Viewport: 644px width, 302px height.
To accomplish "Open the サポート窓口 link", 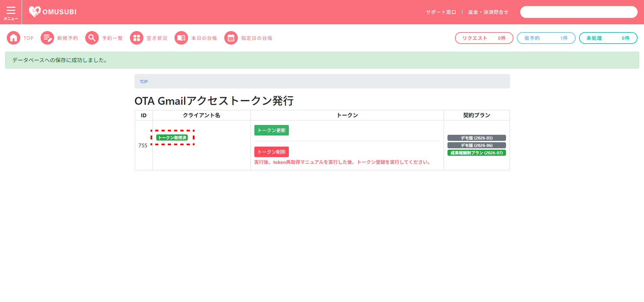I will click(441, 12).
